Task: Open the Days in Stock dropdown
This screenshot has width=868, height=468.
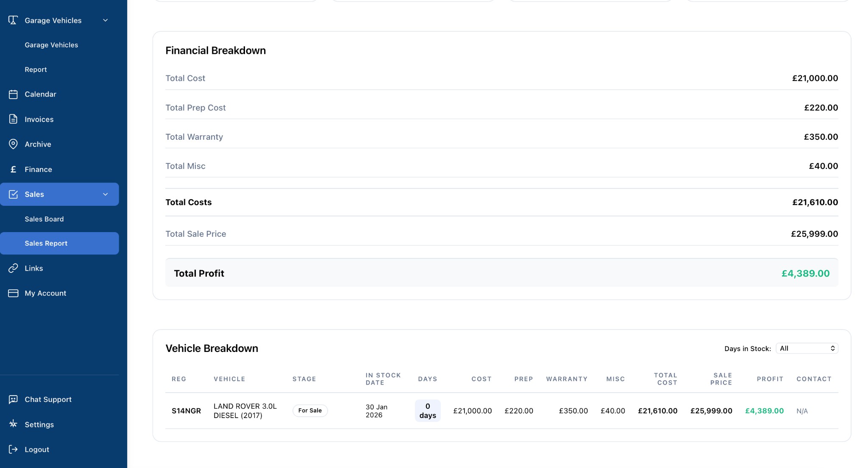Action: (x=807, y=348)
